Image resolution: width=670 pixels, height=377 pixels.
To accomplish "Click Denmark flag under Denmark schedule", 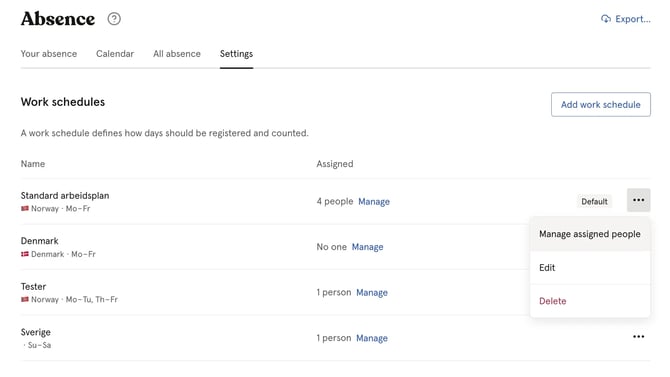I will click(x=25, y=254).
